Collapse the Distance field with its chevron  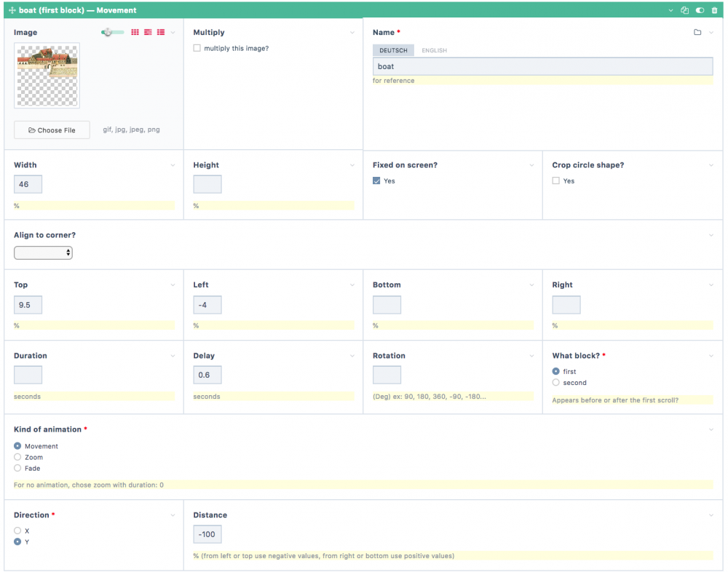pyautogui.click(x=711, y=515)
